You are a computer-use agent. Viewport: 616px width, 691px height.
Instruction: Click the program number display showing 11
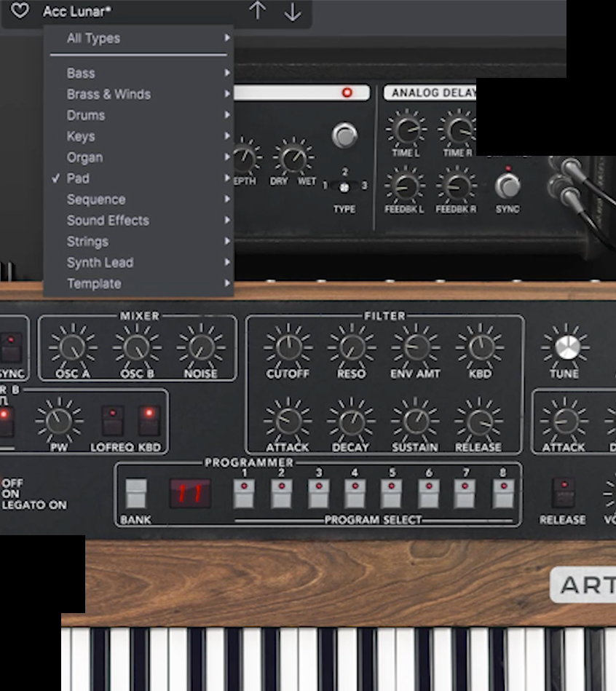pyautogui.click(x=190, y=493)
